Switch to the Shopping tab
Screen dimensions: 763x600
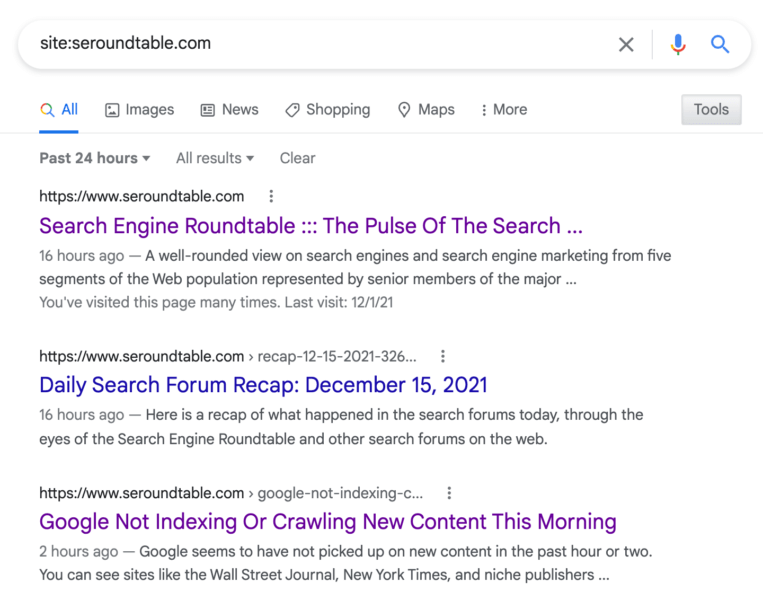pyautogui.click(x=327, y=109)
